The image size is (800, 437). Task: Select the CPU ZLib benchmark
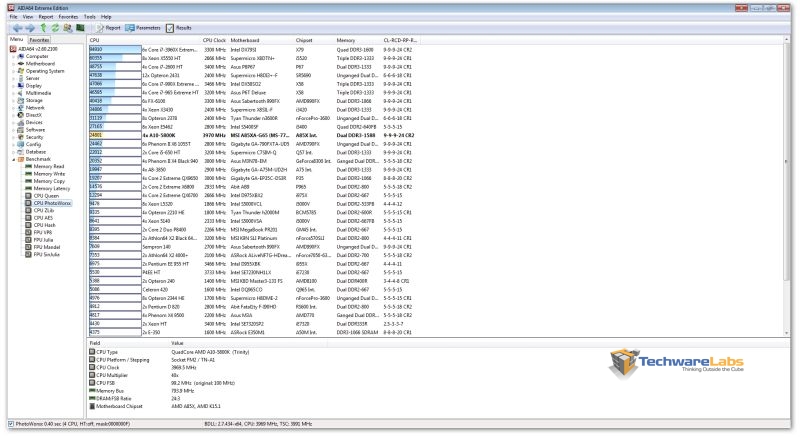coord(43,210)
